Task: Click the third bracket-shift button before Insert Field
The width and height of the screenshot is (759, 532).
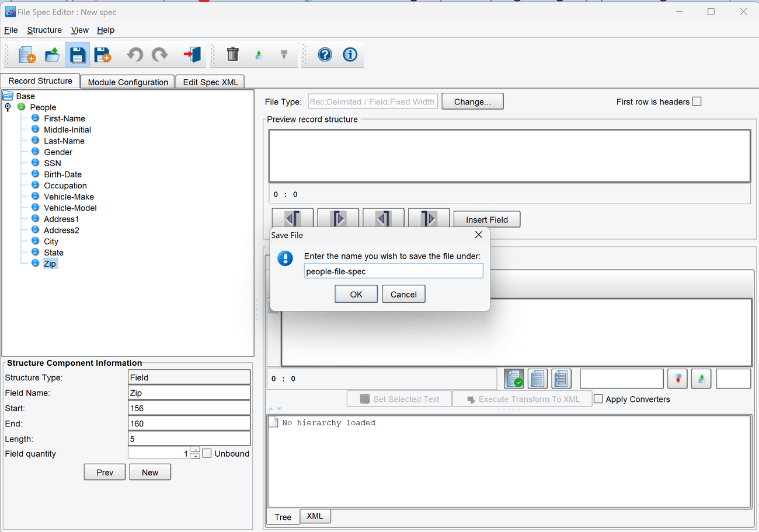Action: click(384, 218)
